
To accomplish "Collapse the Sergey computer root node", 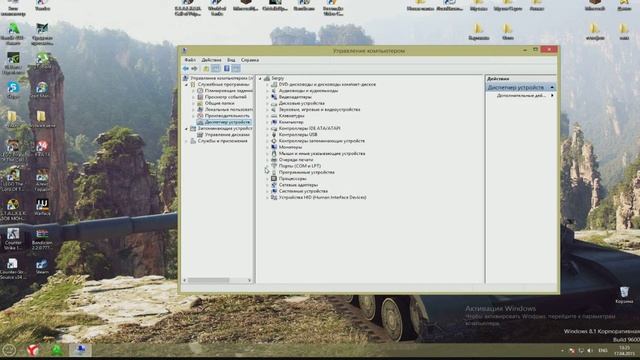I will tap(260, 78).
